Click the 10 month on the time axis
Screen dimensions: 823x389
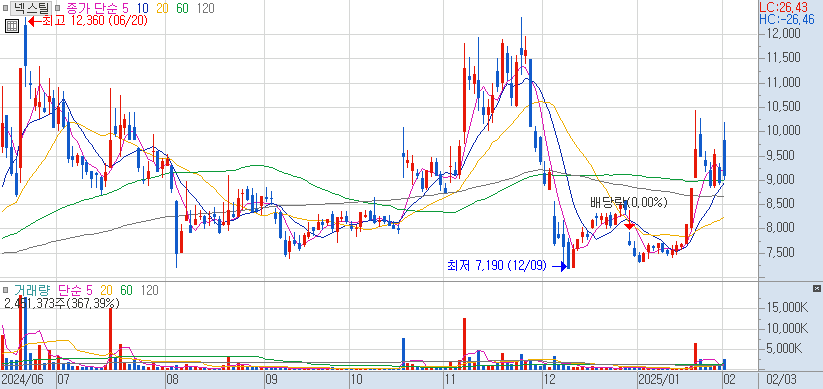pyautogui.click(x=357, y=380)
